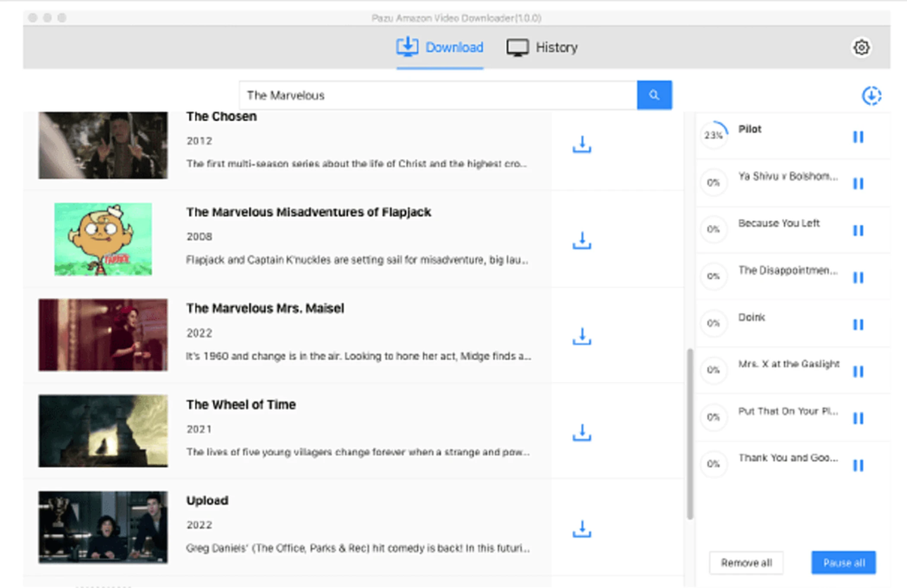The image size is (907, 588).
Task: Switch to the Download tab
Action: (440, 47)
